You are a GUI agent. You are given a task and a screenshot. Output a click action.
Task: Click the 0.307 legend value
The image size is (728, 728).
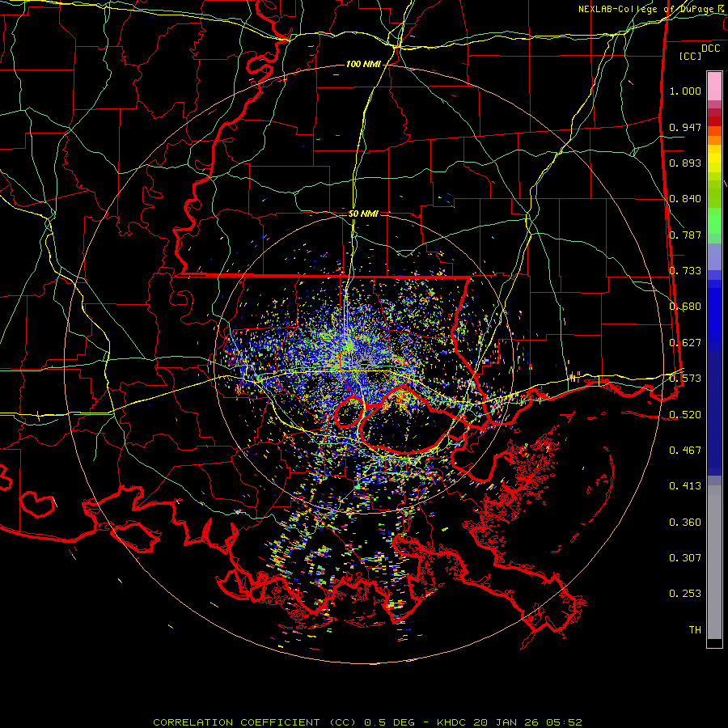(685, 558)
